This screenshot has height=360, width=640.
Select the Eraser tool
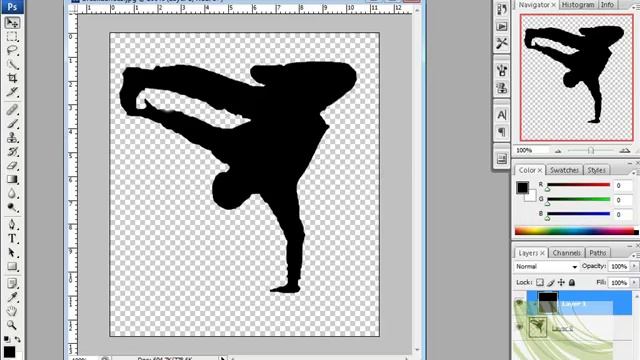pyautogui.click(x=12, y=165)
